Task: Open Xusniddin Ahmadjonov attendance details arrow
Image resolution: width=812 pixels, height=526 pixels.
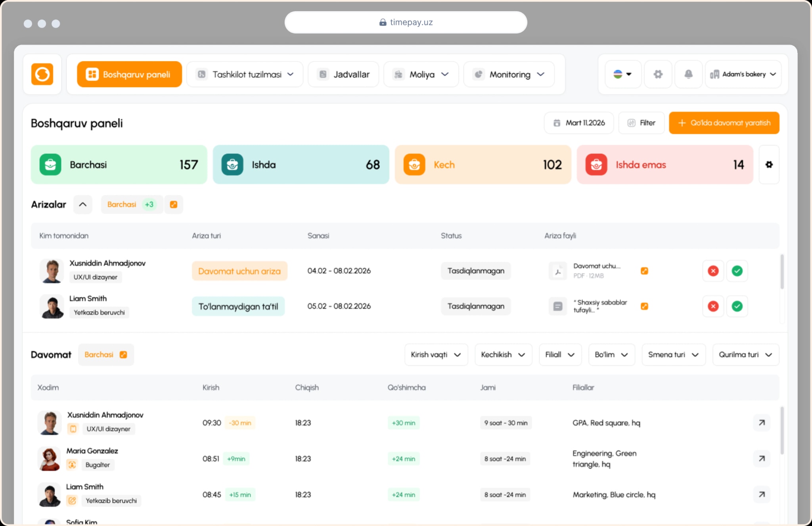Action: click(762, 423)
